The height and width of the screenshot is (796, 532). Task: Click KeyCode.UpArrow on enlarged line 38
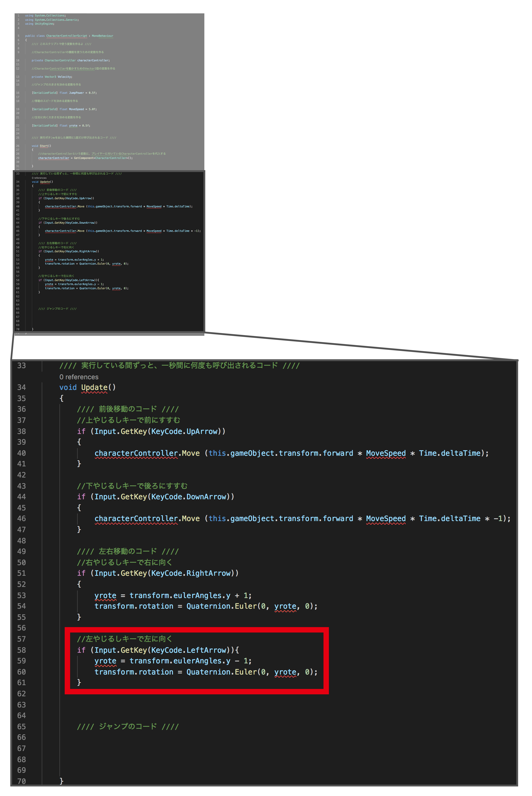click(x=185, y=431)
